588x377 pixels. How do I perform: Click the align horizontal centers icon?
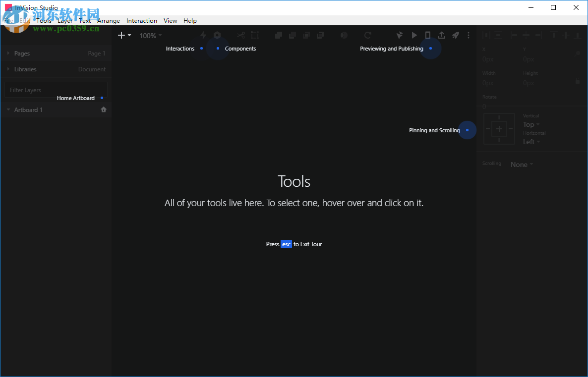[x=526, y=35]
